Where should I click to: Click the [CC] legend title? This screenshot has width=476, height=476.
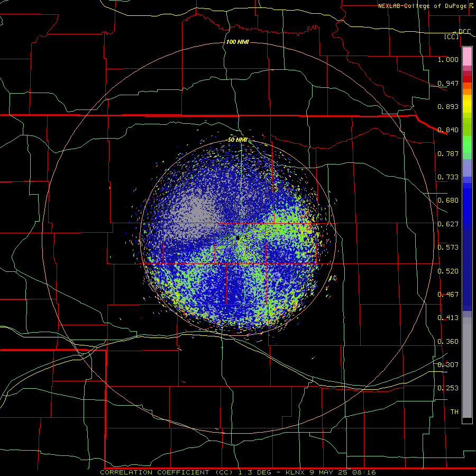point(452,36)
